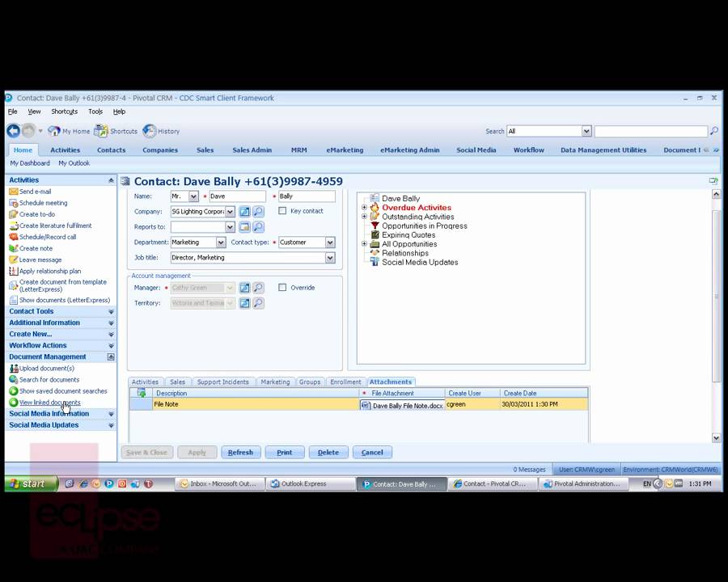Switch to the Contacts tab
The height and width of the screenshot is (582, 728).
112,150
